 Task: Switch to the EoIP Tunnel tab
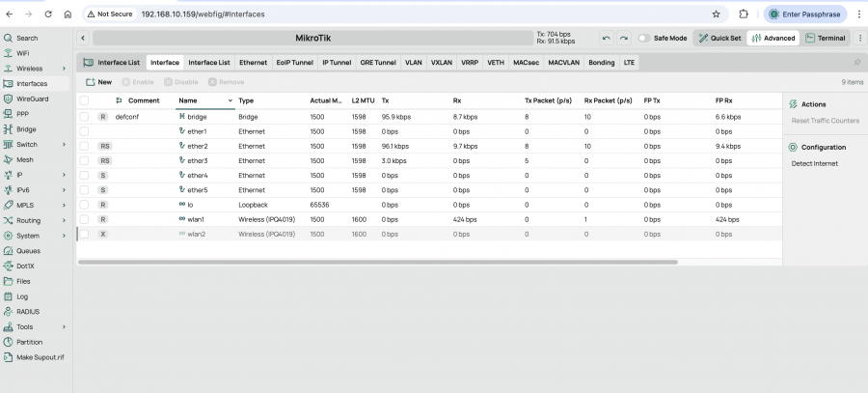pyautogui.click(x=294, y=62)
